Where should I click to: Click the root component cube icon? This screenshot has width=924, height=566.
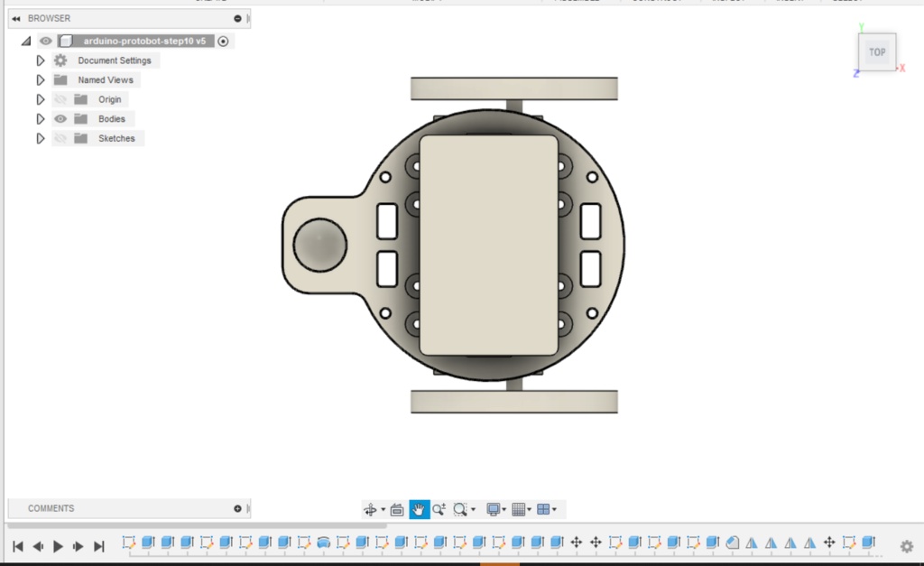(66, 41)
